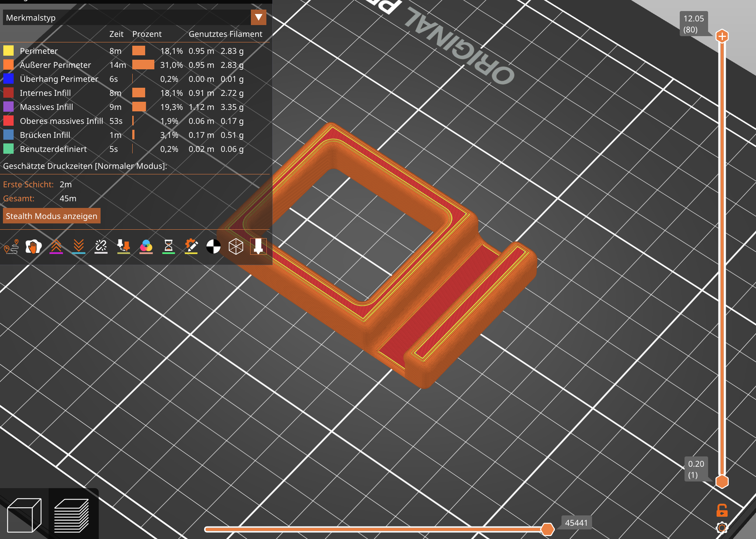Switch to 3D editor view cube
The width and height of the screenshot is (756, 539).
click(24, 515)
